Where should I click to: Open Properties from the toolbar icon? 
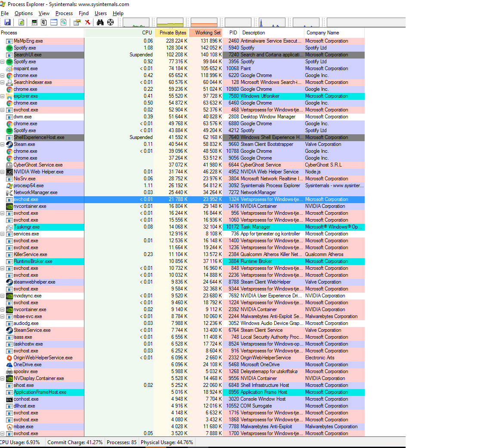(x=77, y=22)
